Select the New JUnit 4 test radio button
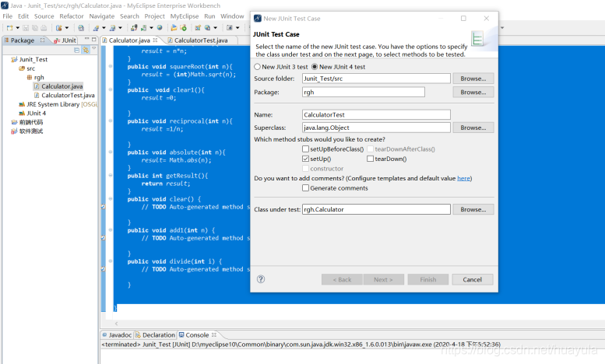Viewport: 605px width, 364px height. click(315, 67)
